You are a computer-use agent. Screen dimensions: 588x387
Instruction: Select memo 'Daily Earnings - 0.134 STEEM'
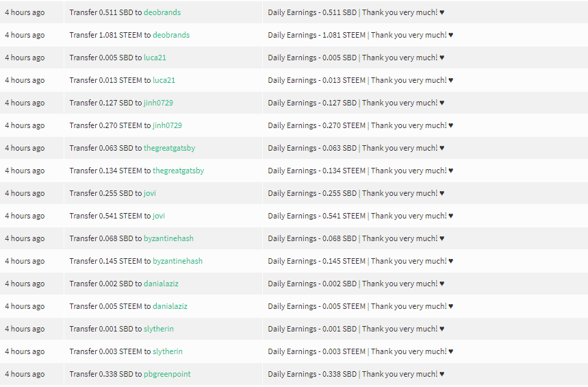316,171
